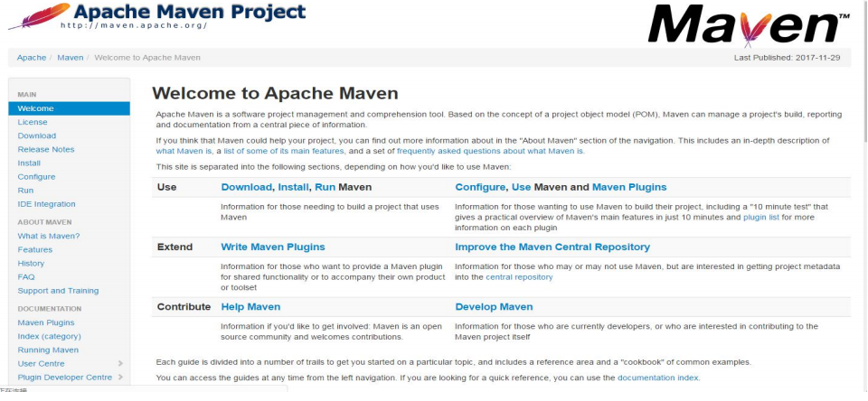This screenshot has width=868, height=401.
Task: Click the Download heading link in Use row
Action: pos(246,187)
